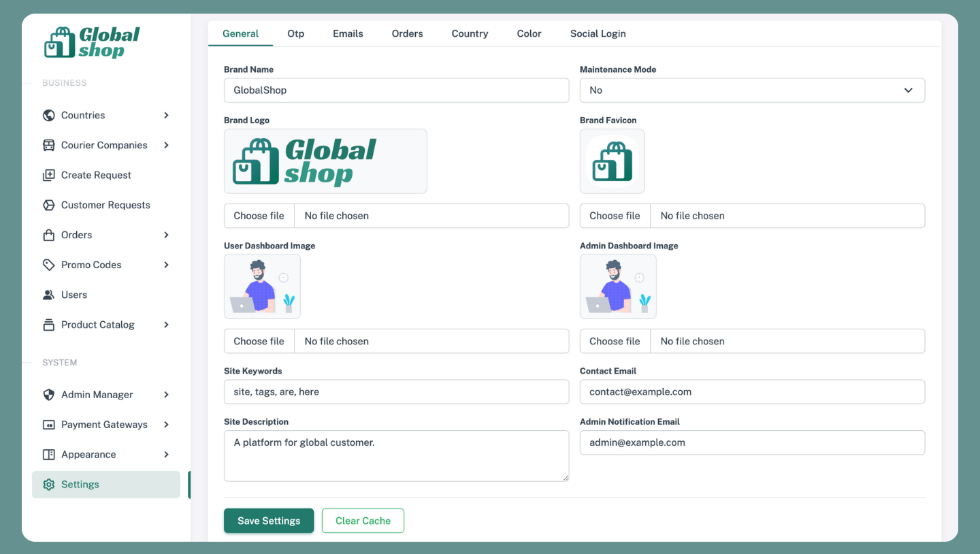Expand the Orders submenu chevron in sidebar
The width and height of the screenshot is (980, 554).
166,235
